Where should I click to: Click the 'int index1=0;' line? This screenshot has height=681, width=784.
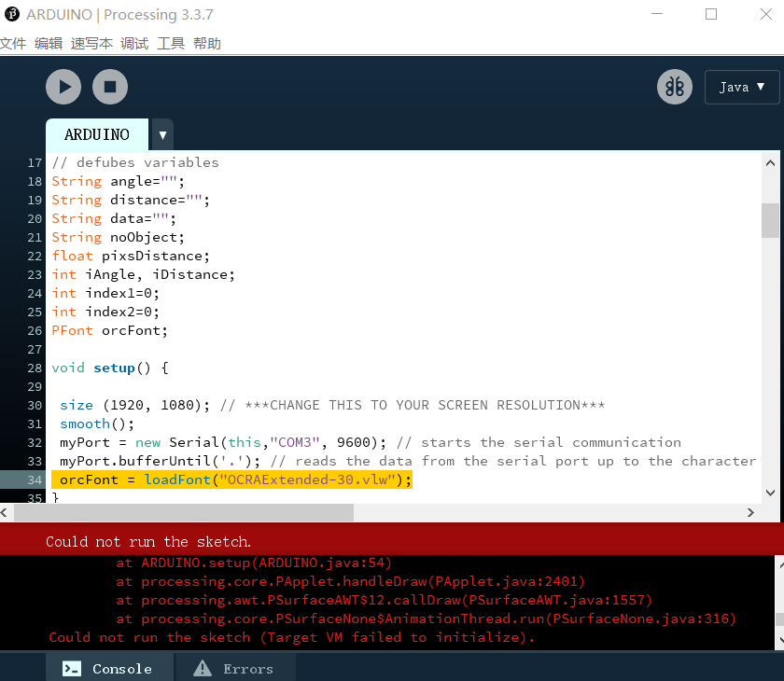pos(105,293)
